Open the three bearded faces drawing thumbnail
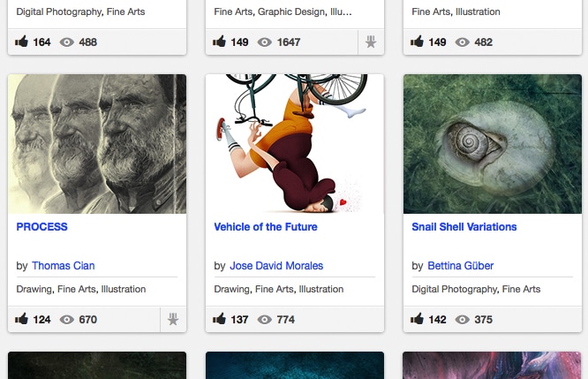The width and height of the screenshot is (588, 379). [x=97, y=144]
